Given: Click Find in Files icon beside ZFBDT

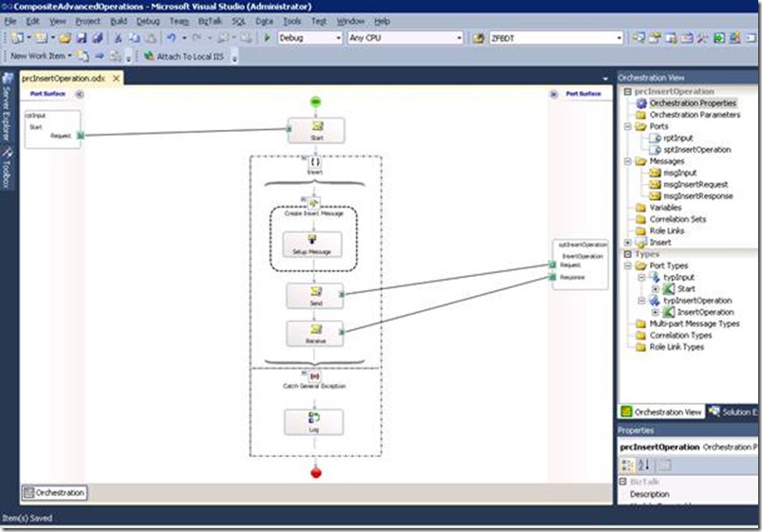Looking at the screenshot, I should point(478,38).
